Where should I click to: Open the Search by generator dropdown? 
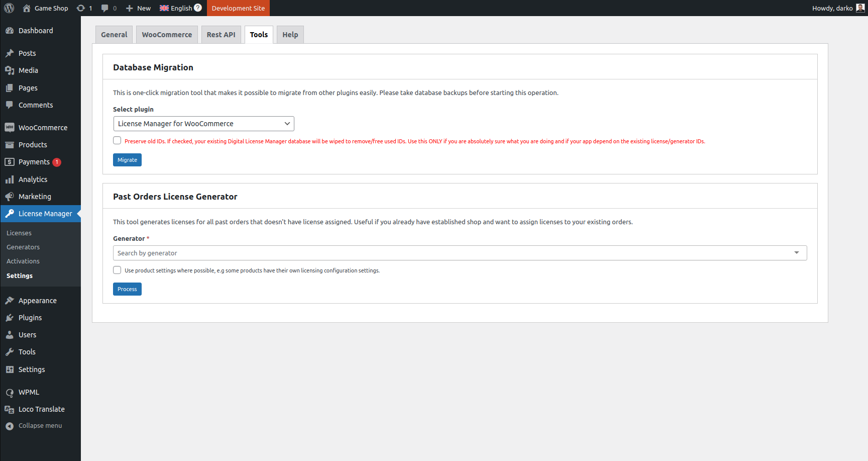460,253
